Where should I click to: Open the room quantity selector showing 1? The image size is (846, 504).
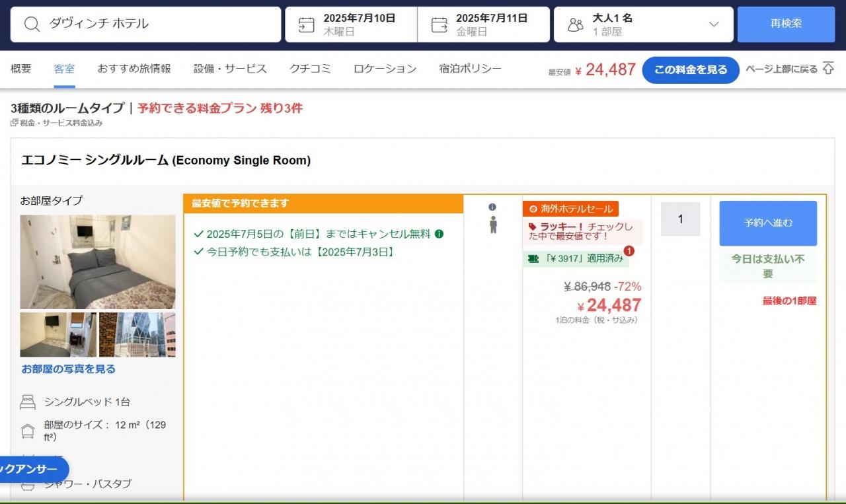(680, 219)
